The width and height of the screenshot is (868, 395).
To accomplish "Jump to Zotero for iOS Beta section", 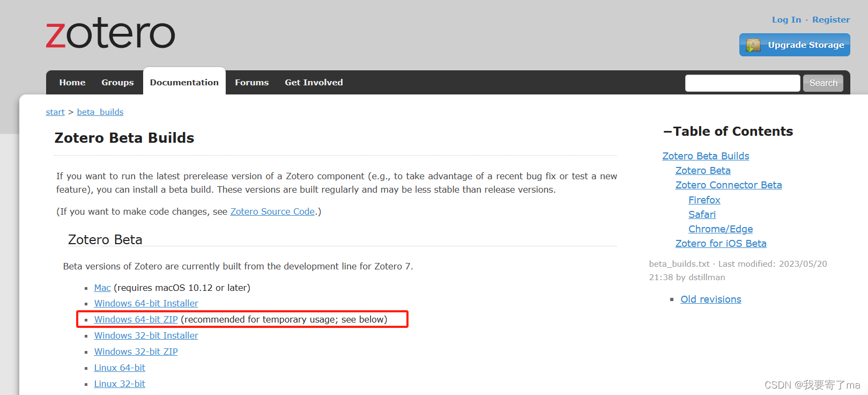I will tap(721, 243).
